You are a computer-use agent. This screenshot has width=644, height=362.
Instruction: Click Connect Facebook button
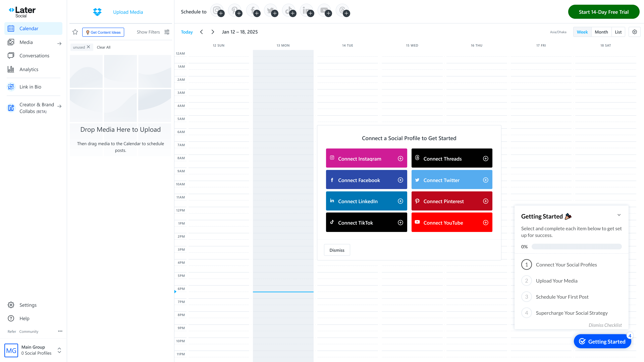pos(367,180)
